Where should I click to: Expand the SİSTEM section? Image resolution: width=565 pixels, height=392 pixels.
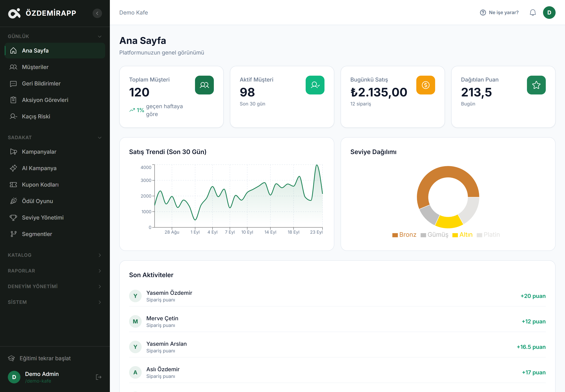[x=55, y=302]
